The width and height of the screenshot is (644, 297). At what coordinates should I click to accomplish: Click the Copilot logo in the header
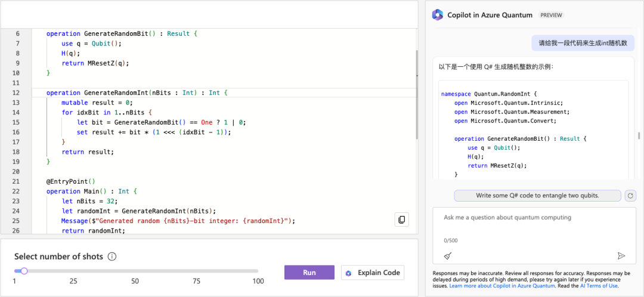click(438, 15)
